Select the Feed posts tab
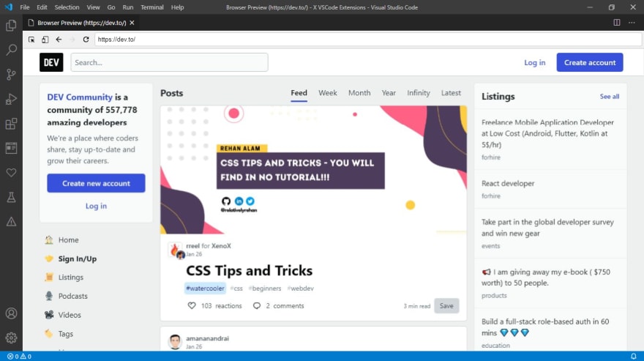The width and height of the screenshot is (644, 361). [299, 93]
